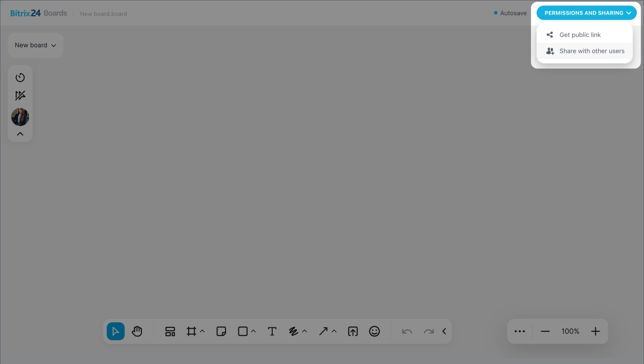The width and height of the screenshot is (644, 364).
Task: Expand the pen tool options chevron
Action: pos(304,331)
